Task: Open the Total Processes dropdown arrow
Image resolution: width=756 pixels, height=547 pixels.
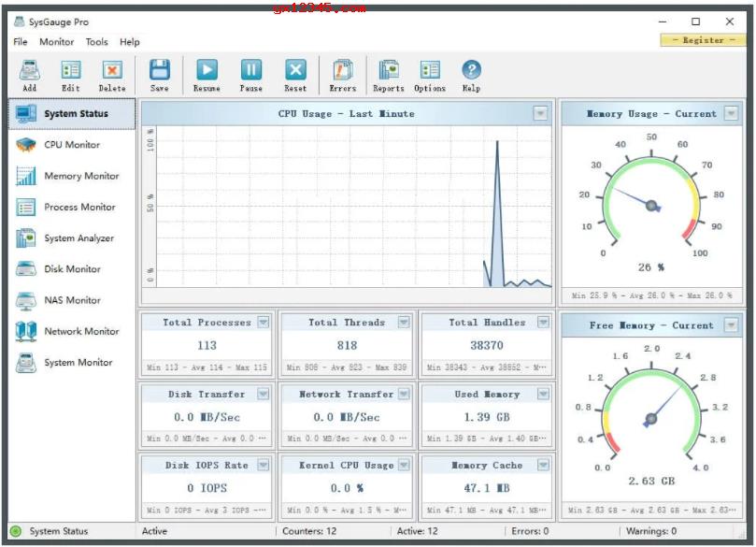Action: pos(264,323)
